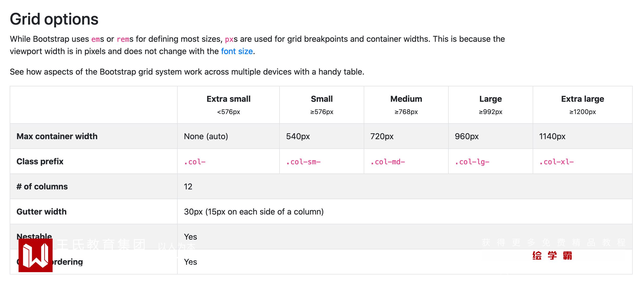Open the "font size" link
Viewport: 644px width, 285px height.
(237, 51)
